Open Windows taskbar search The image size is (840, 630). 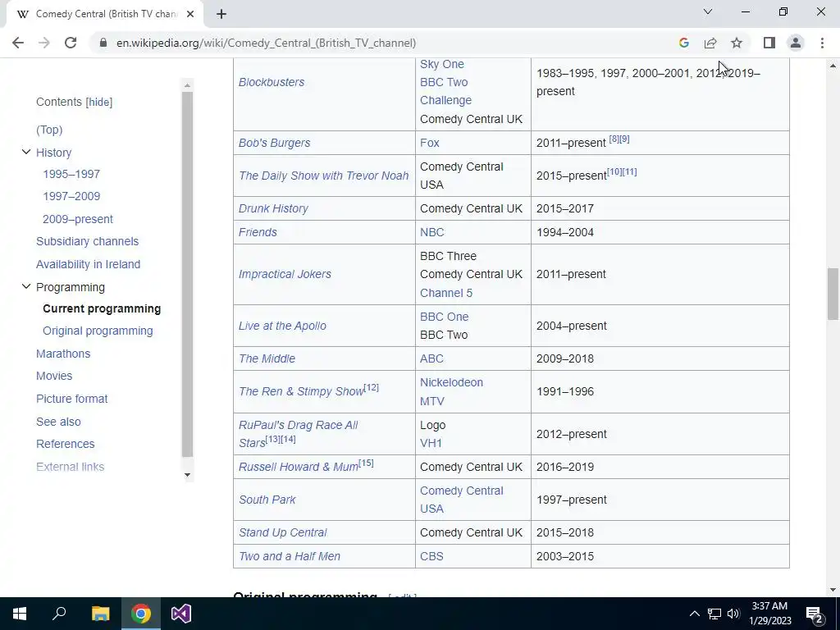pyautogui.click(x=59, y=614)
